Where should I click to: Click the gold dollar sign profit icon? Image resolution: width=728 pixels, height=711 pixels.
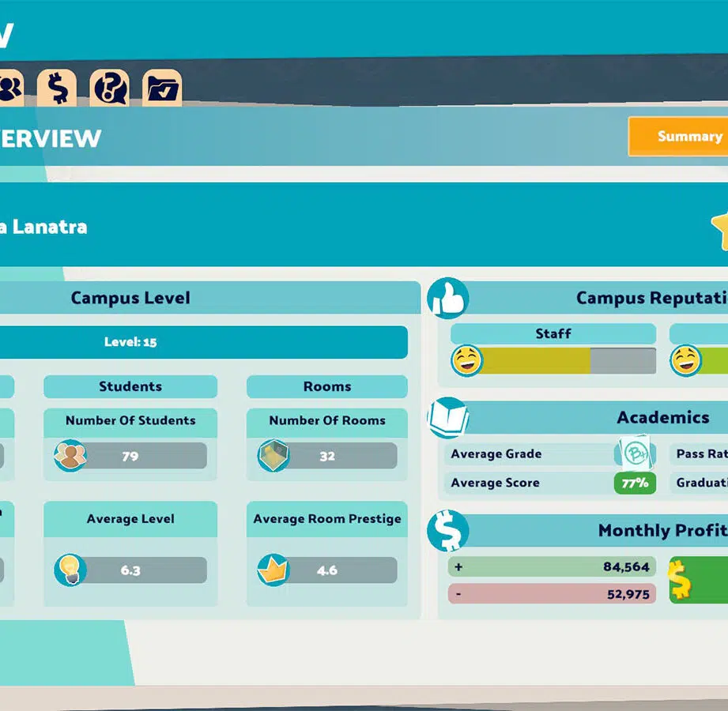pyautogui.click(x=680, y=580)
